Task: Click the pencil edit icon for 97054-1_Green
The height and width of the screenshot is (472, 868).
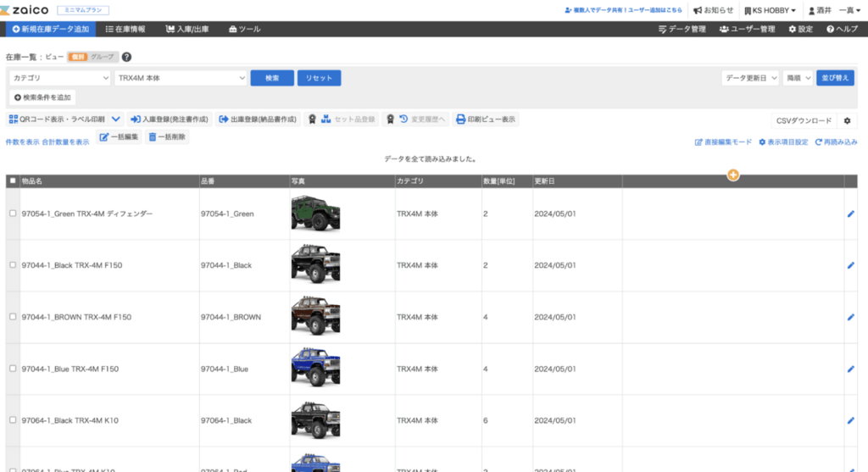Action: [x=850, y=214]
